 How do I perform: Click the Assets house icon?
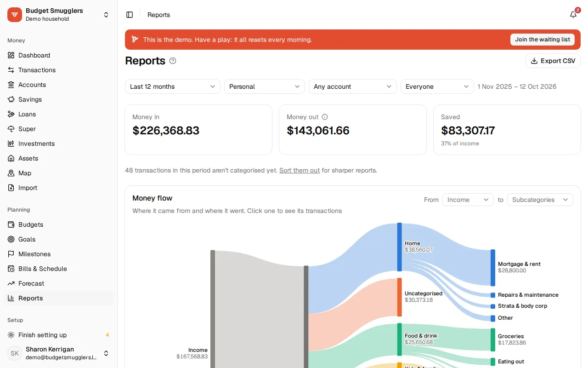click(x=11, y=158)
